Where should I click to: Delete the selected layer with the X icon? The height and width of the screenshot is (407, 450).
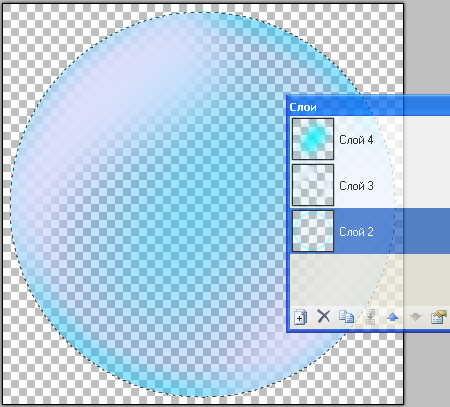(x=323, y=316)
